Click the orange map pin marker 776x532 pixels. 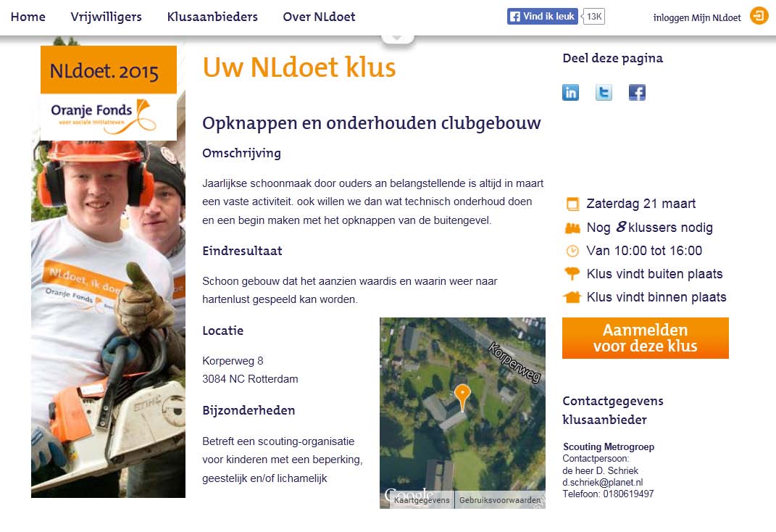tap(462, 396)
